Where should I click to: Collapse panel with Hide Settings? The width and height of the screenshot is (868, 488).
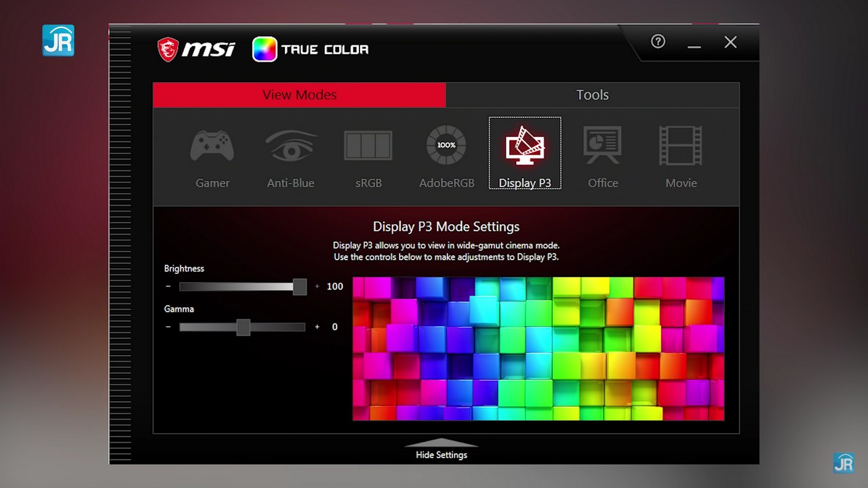(441, 449)
